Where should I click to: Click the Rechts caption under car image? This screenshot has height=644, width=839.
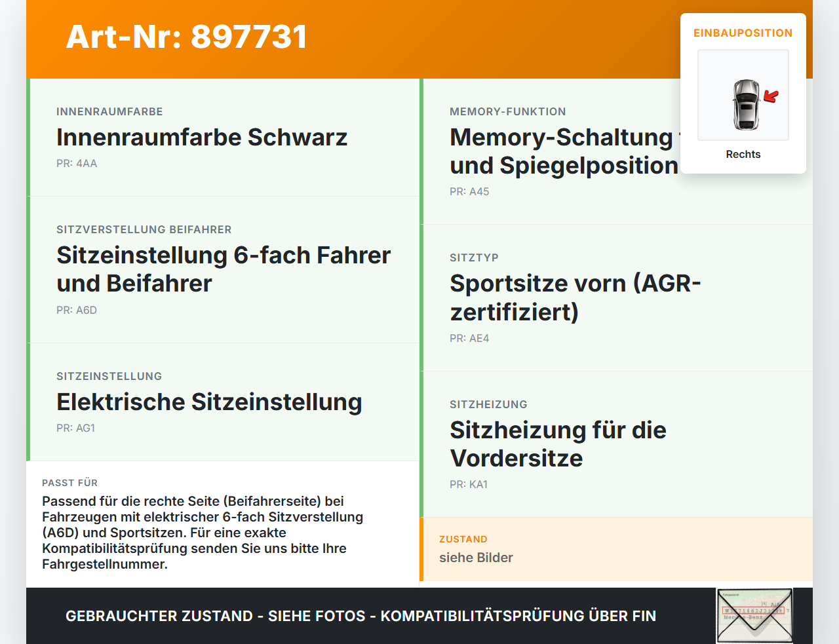pyautogui.click(x=743, y=154)
